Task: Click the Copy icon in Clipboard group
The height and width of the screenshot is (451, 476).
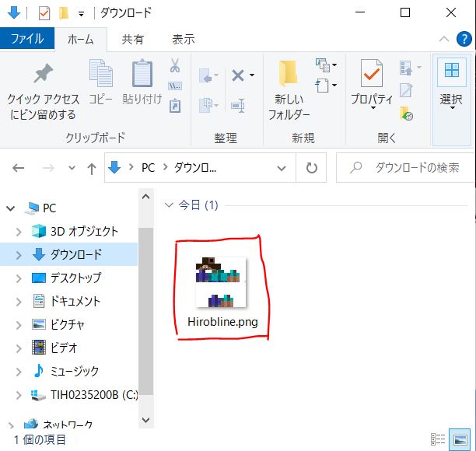Action: pos(101,73)
